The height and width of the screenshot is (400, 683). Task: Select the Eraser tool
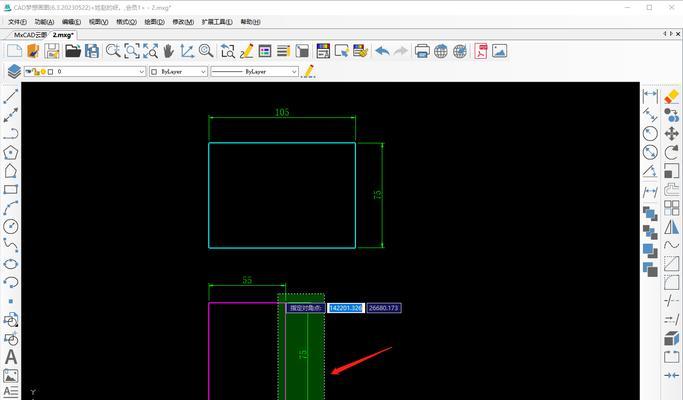(672, 96)
